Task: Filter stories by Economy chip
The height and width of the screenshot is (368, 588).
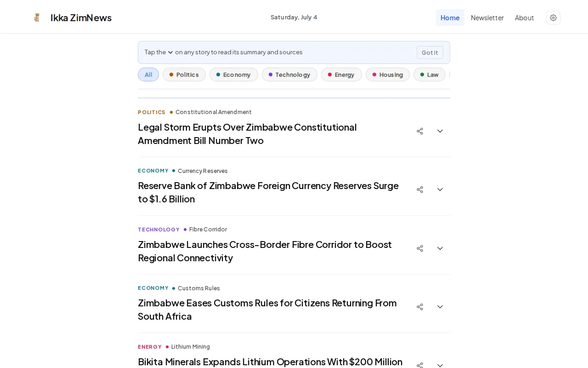Action: pos(234,75)
